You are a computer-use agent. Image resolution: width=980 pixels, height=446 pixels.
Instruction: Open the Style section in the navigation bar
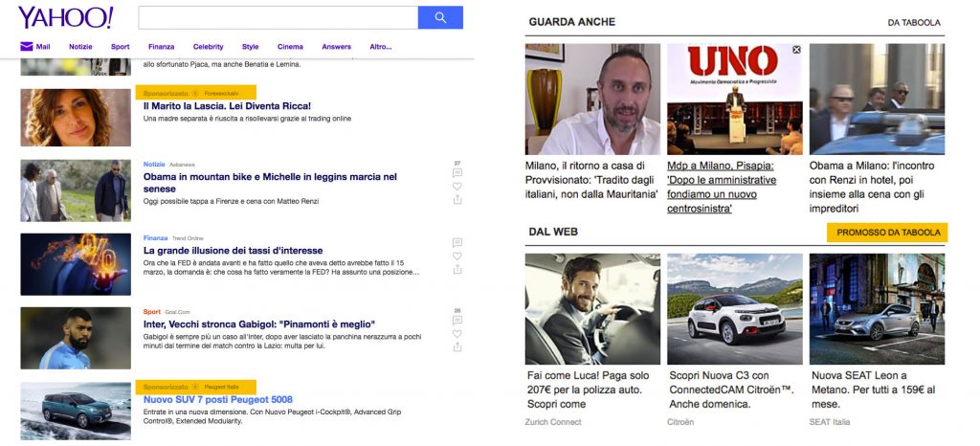click(251, 47)
